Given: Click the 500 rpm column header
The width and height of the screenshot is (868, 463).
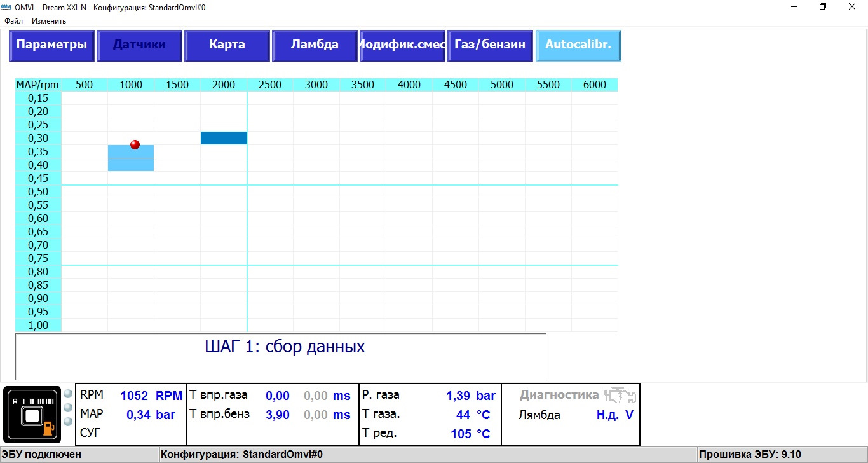Looking at the screenshot, I should coord(85,85).
